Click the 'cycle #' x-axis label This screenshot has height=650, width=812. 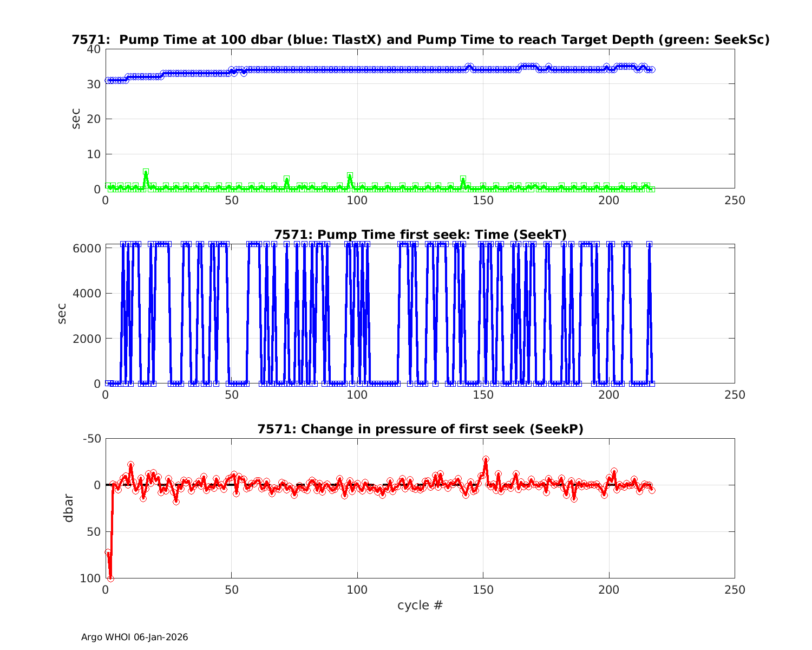tap(420, 605)
